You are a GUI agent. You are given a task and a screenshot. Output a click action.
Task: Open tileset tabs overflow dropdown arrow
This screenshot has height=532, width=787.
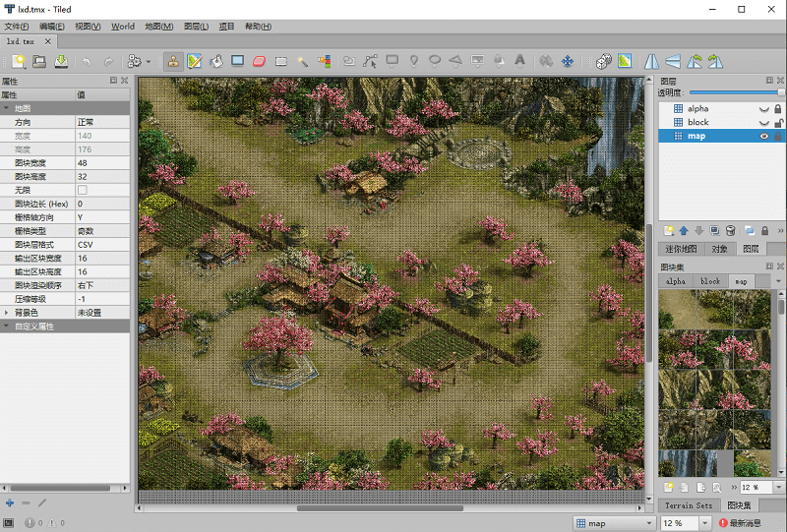(778, 281)
